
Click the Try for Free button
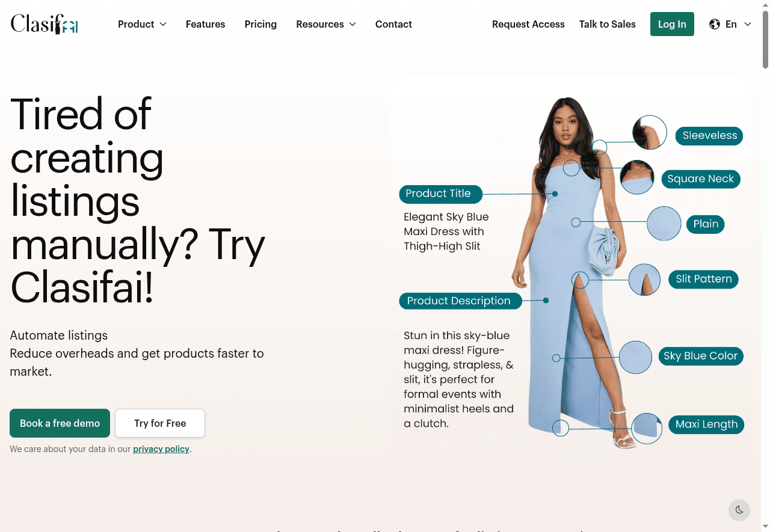pos(160,423)
